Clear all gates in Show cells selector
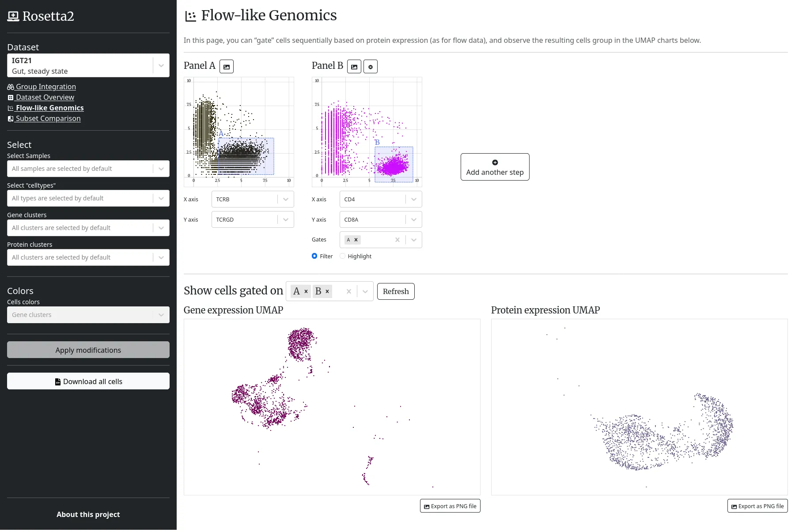 pos(349,291)
